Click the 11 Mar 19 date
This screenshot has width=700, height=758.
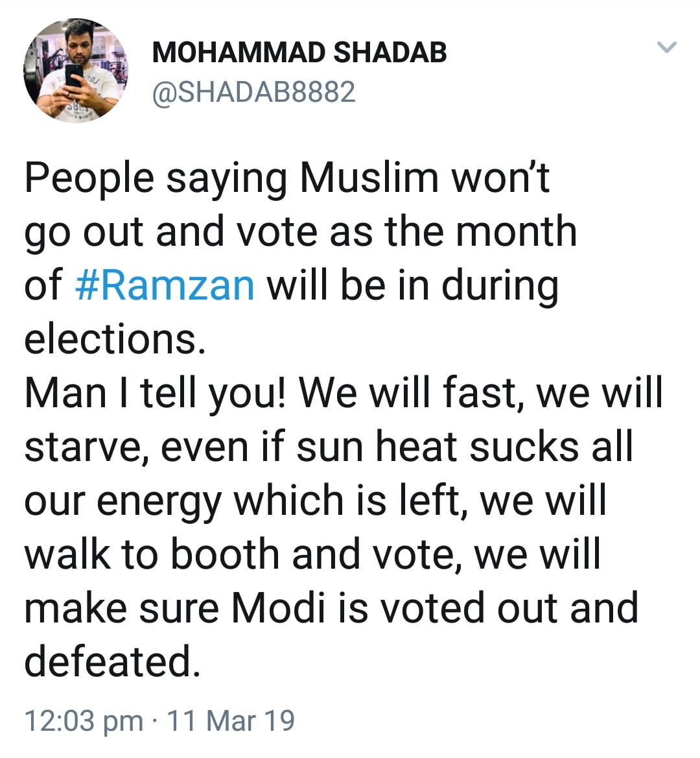point(231,720)
